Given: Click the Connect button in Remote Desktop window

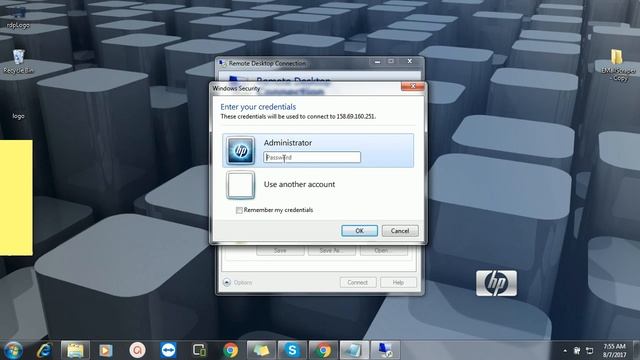Looking at the screenshot, I should pos(358,282).
